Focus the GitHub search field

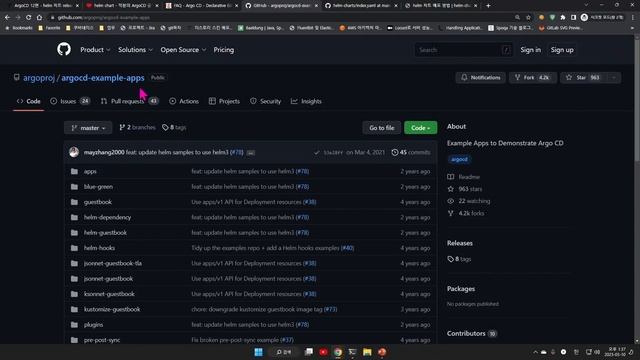(464, 50)
